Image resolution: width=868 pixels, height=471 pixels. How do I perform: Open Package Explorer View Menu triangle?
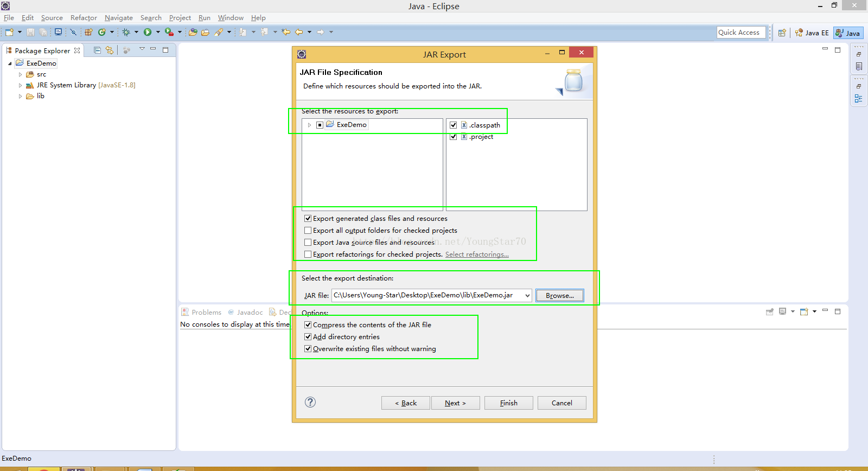click(x=142, y=49)
